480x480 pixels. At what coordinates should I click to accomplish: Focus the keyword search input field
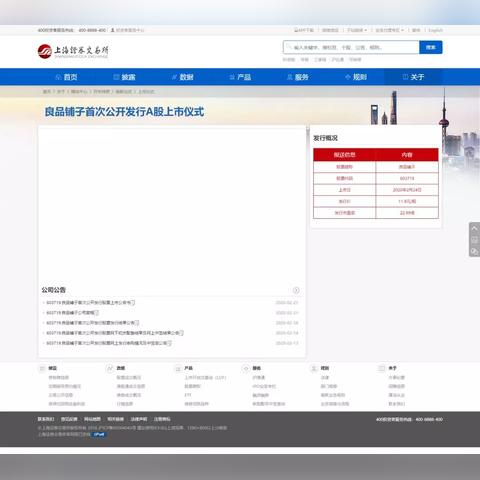[x=351, y=47]
